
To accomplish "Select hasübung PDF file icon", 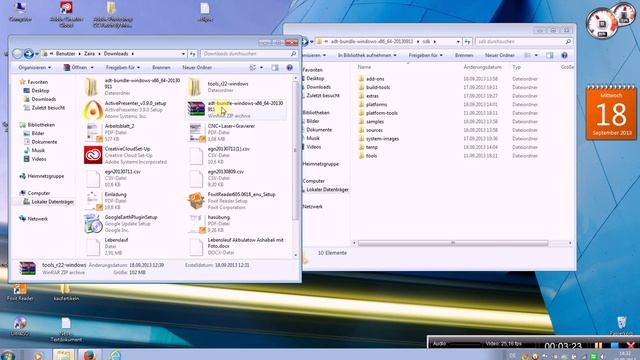I will pyautogui.click(x=196, y=224).
